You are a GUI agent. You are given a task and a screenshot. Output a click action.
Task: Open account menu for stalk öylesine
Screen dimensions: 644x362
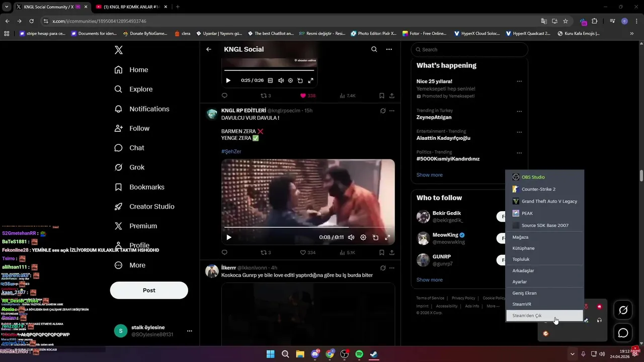190,331
